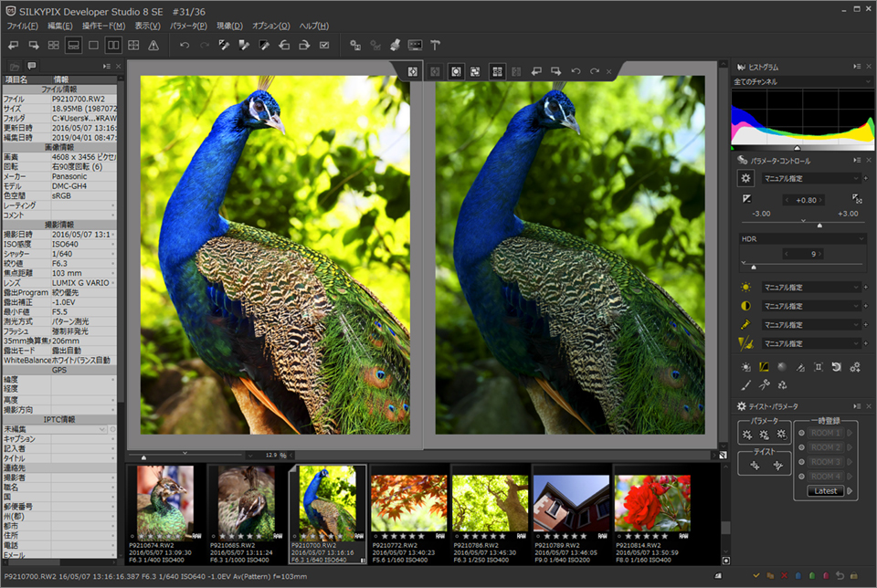Click the rotation tool icon in sub-controls

point(836,367)
